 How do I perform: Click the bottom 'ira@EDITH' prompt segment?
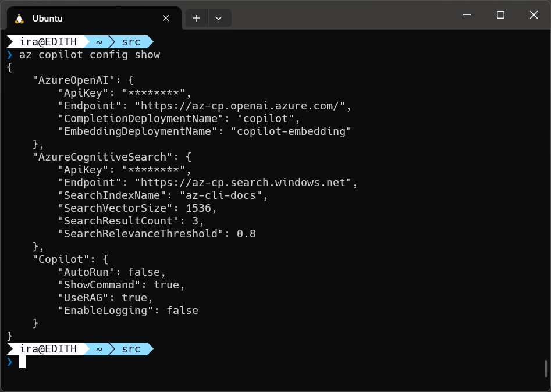(48, 349)
